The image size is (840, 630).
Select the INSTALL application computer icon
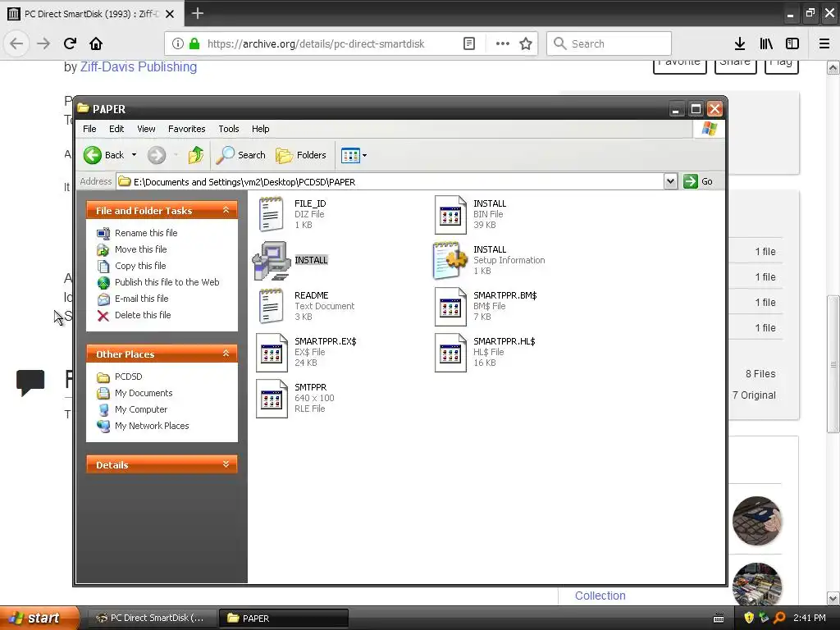[x=271, y=260]
